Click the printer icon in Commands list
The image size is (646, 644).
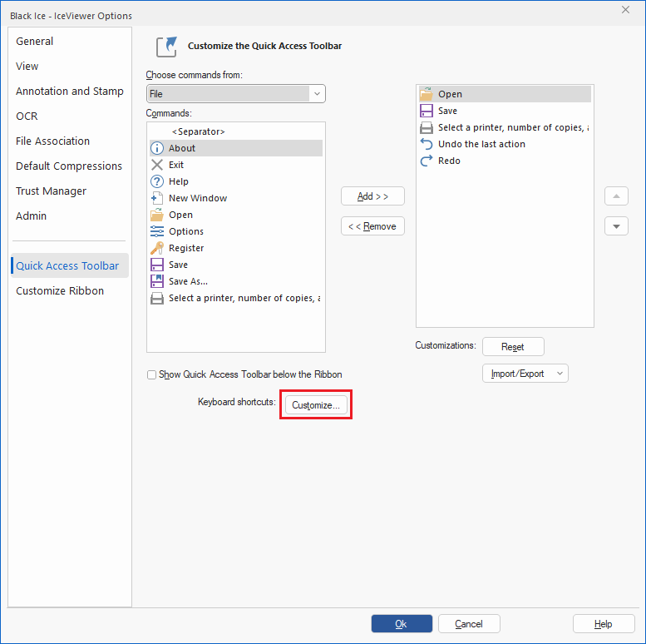pos(157,298)
